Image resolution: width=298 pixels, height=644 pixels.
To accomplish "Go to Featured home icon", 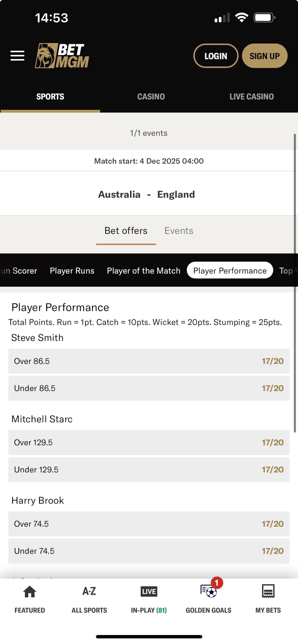I will coord(30,592).
